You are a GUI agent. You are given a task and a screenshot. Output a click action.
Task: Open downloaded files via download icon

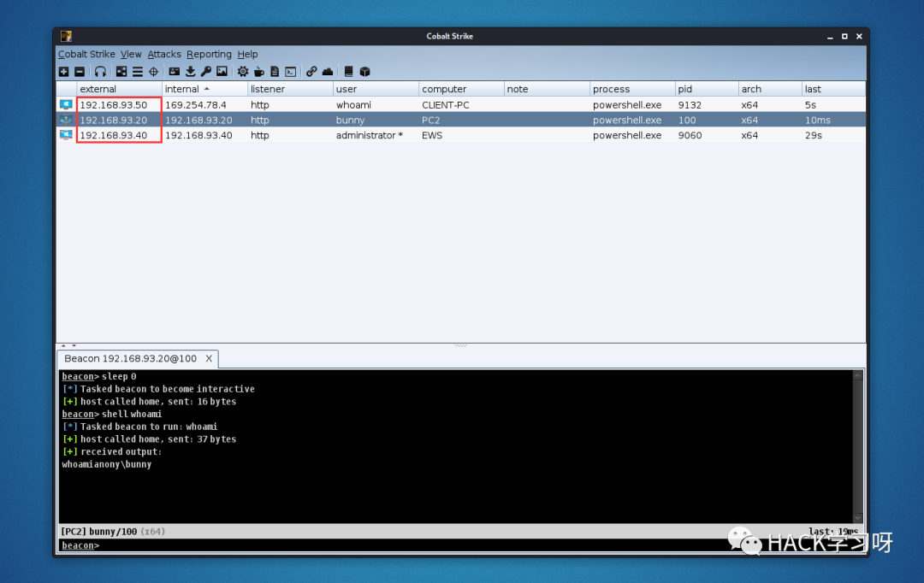[x=190, y=72]
